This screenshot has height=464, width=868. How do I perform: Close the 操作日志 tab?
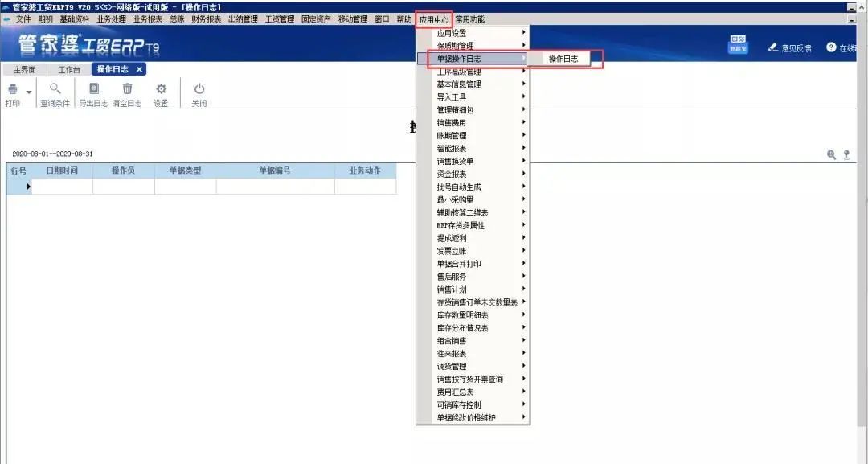(139, 70)
